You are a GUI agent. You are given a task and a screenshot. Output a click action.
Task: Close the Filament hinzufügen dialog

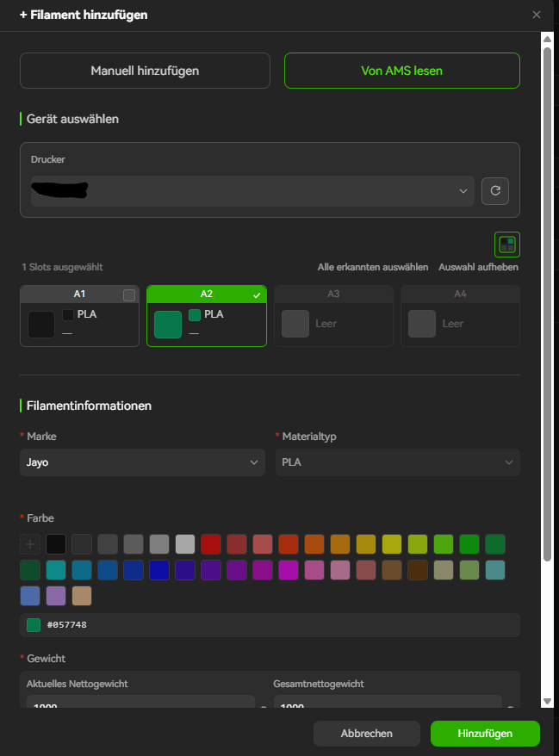pos(537,15)
